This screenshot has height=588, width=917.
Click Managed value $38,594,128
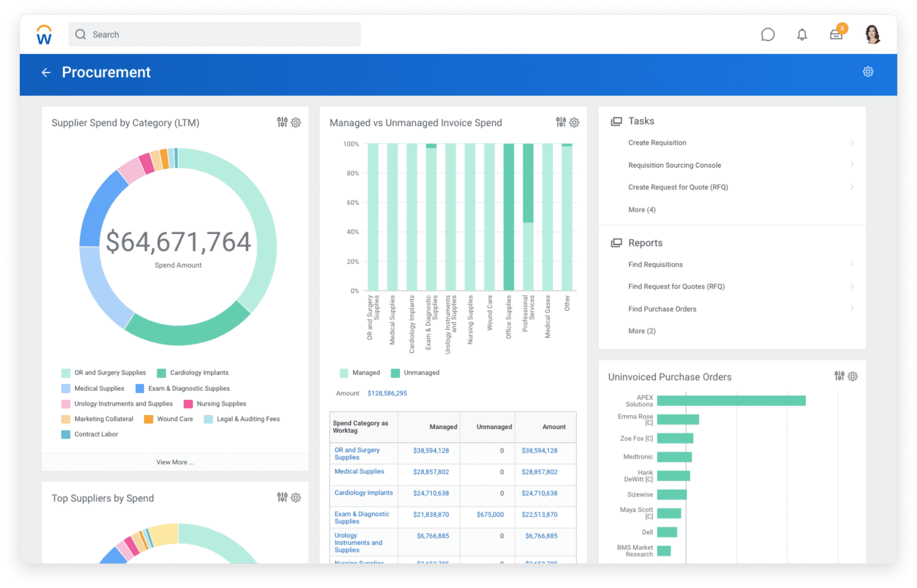(x=431, y=450)
